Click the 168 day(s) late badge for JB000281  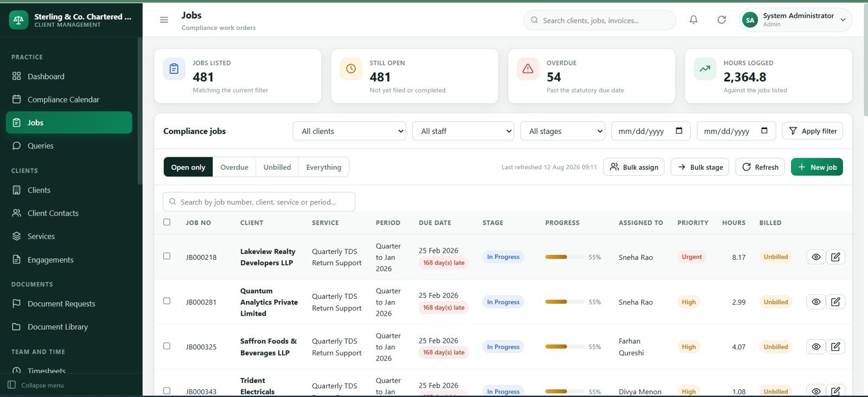444,308
